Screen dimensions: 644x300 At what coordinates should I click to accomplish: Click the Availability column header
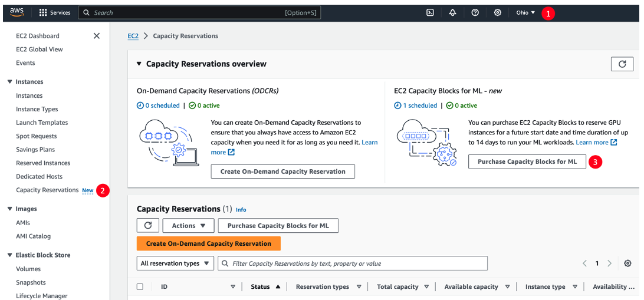[x=613, y=287]
